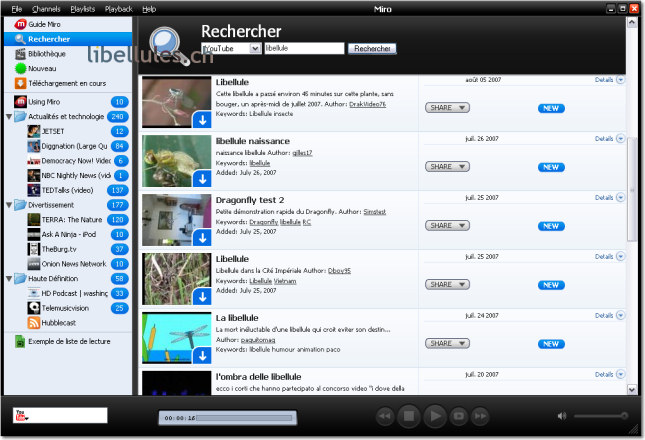This screenshot has height=440, width=645.
Task: Open the Bibliothèque clapperboard icon
Action: [20, 54]
